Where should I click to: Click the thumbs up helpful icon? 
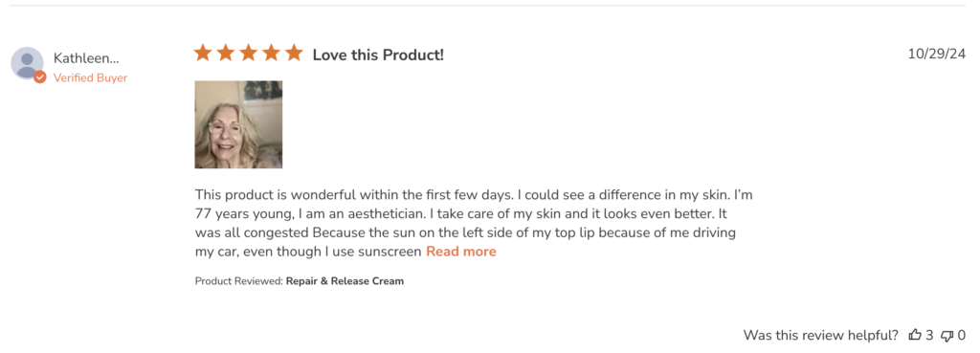coord(915,336)
